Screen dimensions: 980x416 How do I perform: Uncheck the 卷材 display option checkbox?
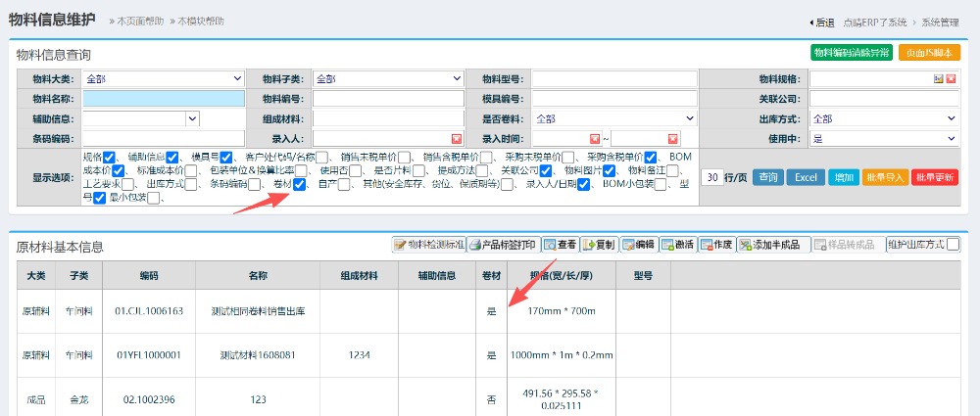point(300,184)
